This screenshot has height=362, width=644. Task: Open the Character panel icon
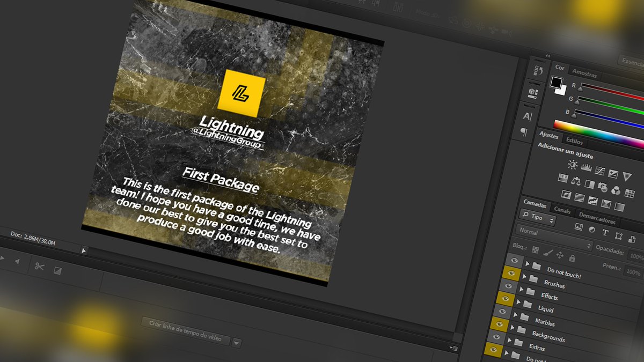pyautogui.click(x=528, y=116)
